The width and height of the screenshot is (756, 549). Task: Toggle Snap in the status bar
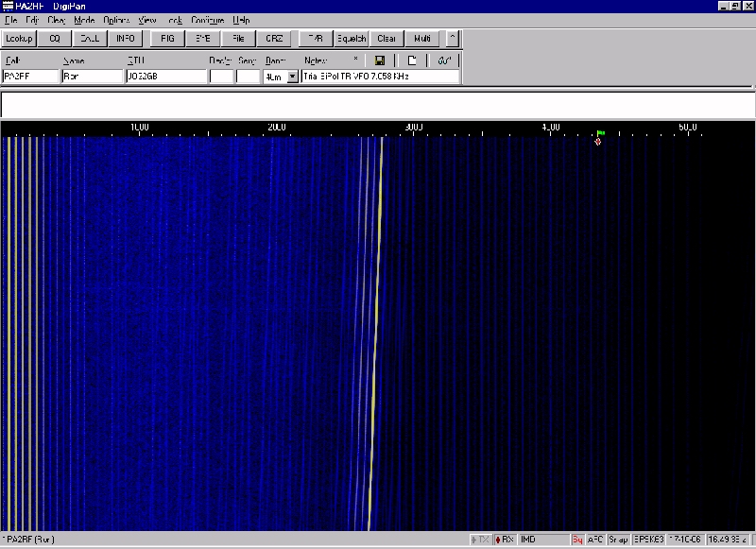[619, 540]
